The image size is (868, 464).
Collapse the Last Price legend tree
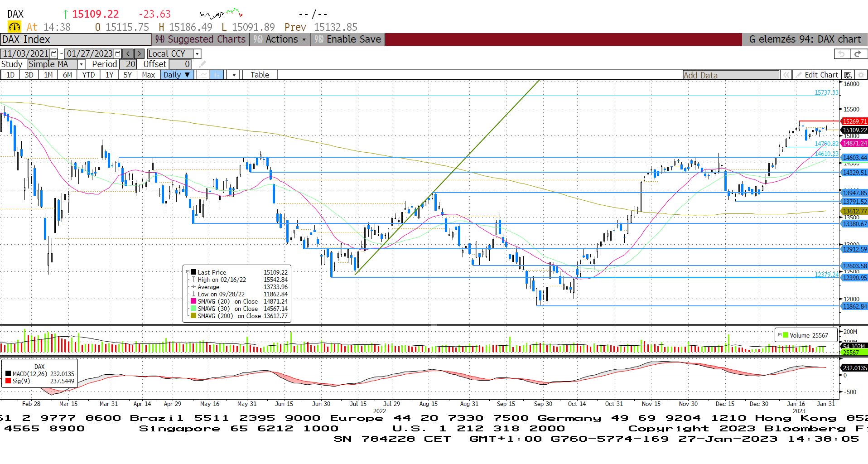pos(188,272)
